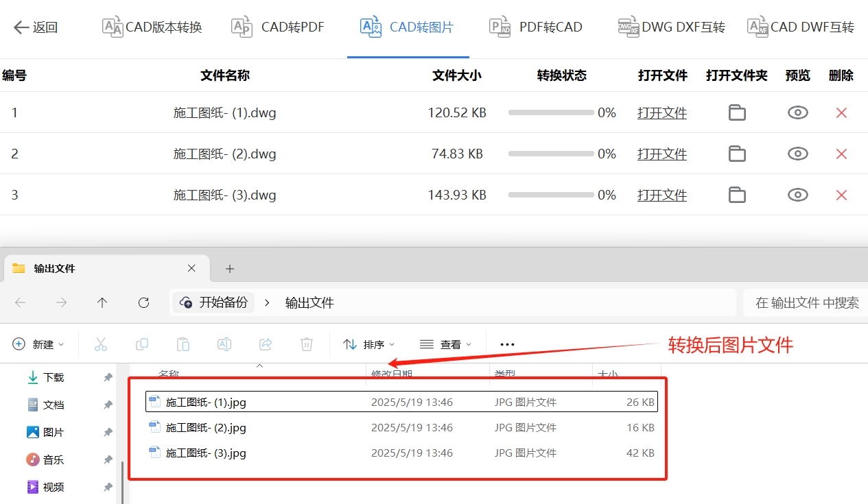Image resolution: width=868 pixels, height=504 pixels.
Task: Preview 施工图纸- (3).dwg using eye icon
Action: tap(797, 195)
